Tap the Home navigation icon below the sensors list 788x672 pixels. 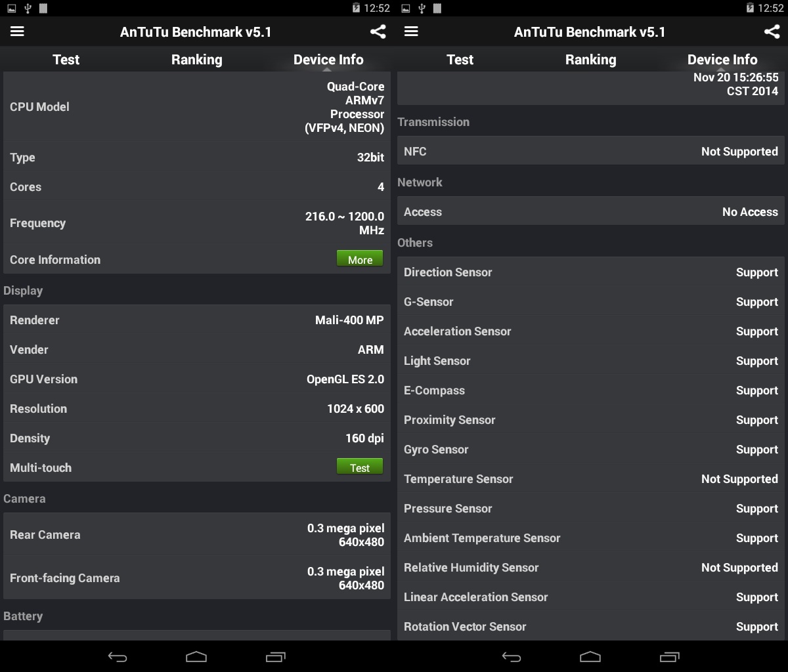click(590, 657)
